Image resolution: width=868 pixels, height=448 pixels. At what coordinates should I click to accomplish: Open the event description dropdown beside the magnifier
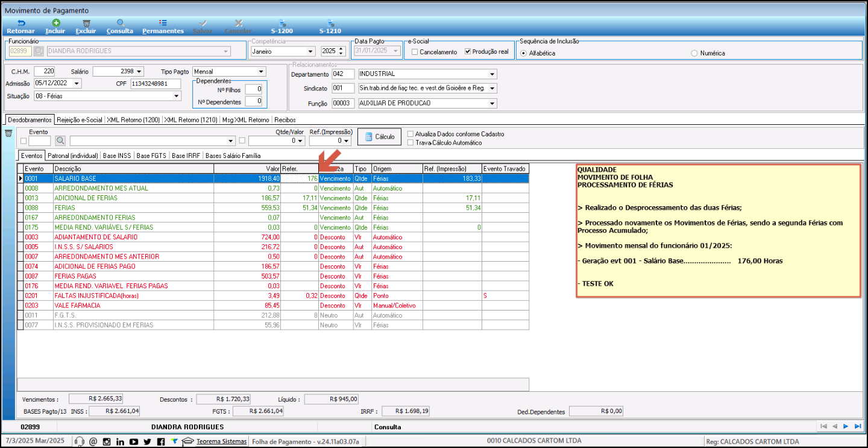(231, 140)
